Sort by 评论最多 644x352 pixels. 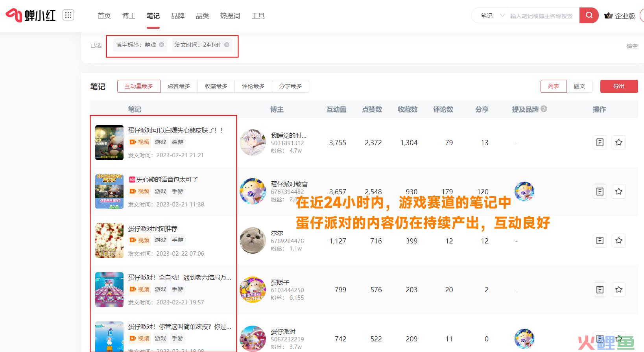(x=253, y=86)
